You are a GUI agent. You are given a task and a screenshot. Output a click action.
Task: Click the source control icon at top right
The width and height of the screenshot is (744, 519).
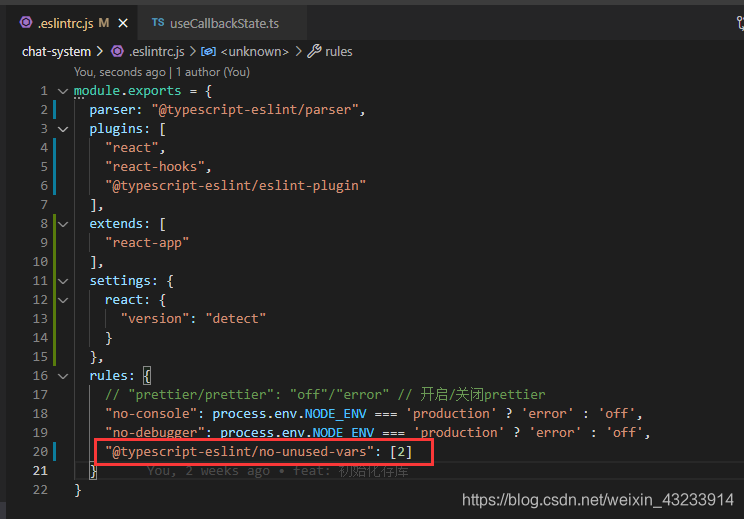(x=740, y=23)
